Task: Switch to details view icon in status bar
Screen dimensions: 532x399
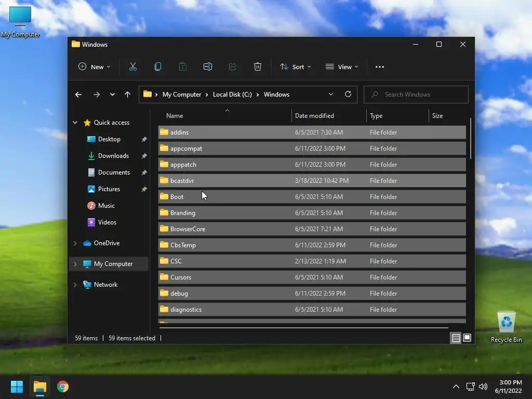Action: (x=456, y=338)
